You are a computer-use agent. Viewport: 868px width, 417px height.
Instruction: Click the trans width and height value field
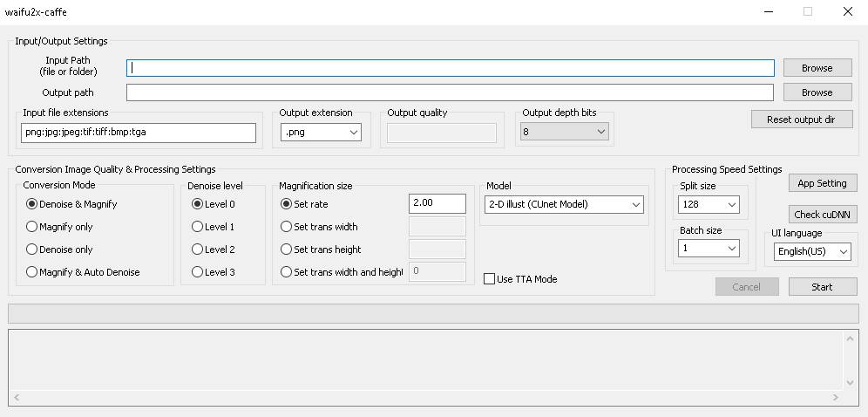[x=437, y=271]
